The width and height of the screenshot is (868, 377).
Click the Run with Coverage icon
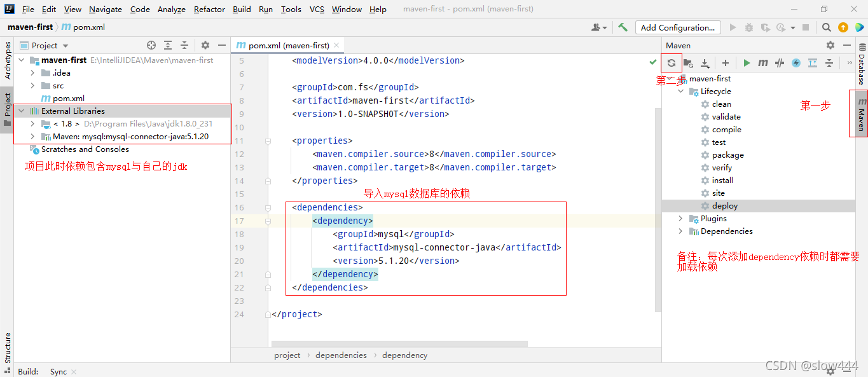click(765, 27)
